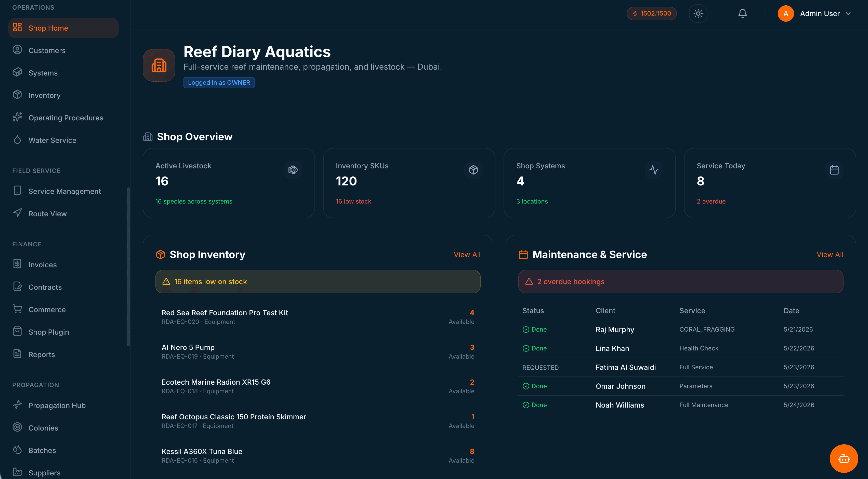Viewport: 868px width, 479px height.
Task: Open Propagation Hub menu item
Action: point(63,406)
